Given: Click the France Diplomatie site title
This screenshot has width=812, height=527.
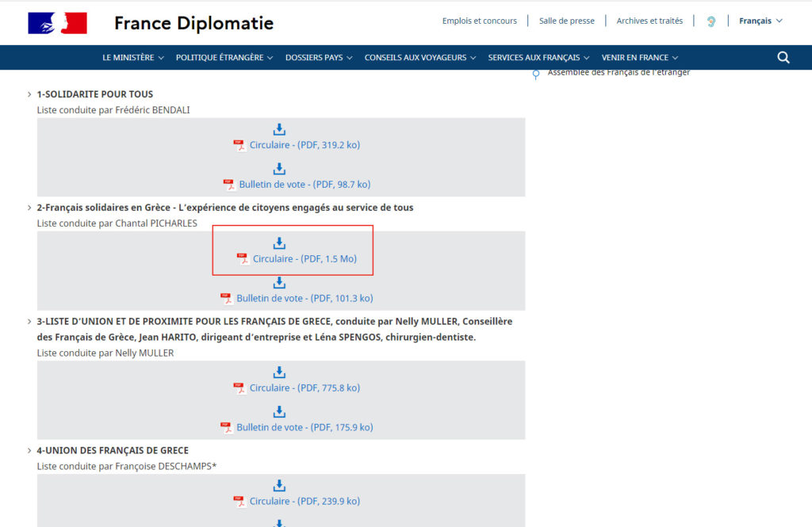Looking at the screenshot, I should click(193, 23).
